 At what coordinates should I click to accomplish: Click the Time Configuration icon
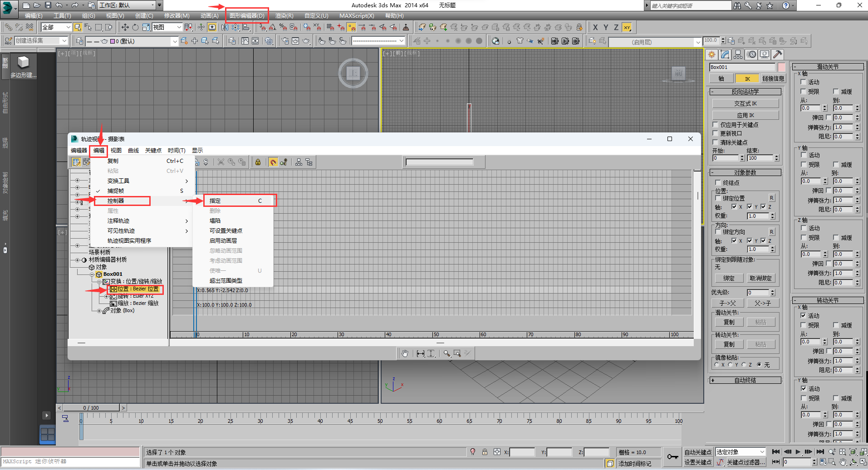coord(823,462)
